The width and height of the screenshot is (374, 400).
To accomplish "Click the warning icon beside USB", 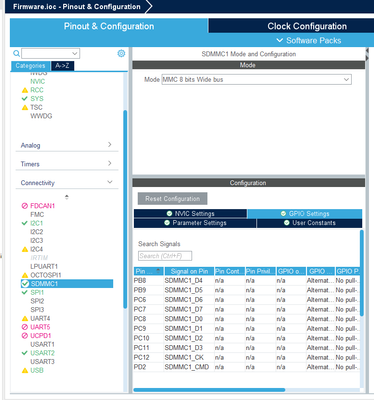I will pos(25,371).
